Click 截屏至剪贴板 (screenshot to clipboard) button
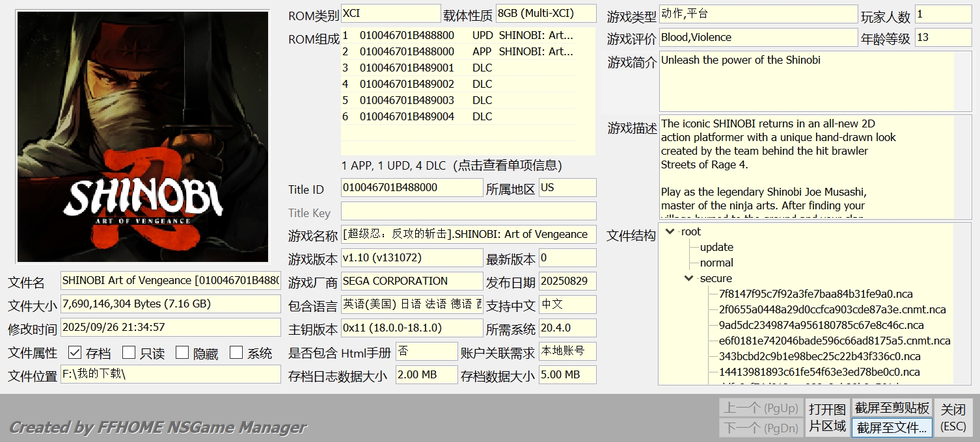The width and height of the screenshot is (980, 442). tap(892, 408)
